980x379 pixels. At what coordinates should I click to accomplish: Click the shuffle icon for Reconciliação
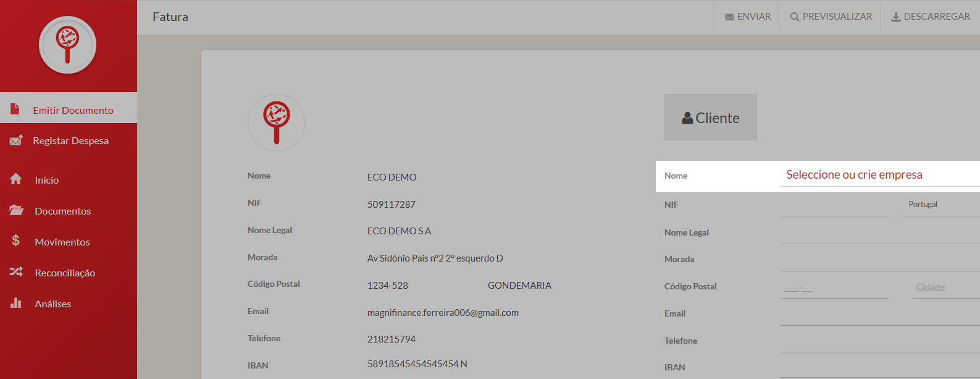[x=16, y=271]
